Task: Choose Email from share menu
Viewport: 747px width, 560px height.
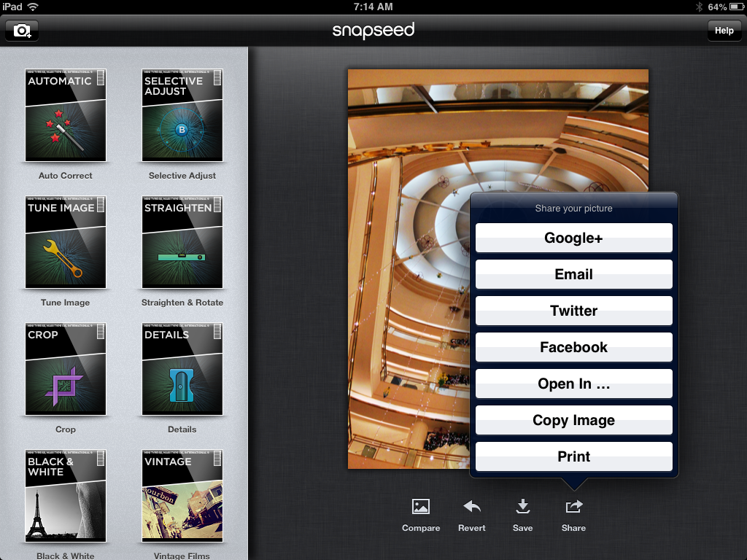Action: tap(573, 274)
